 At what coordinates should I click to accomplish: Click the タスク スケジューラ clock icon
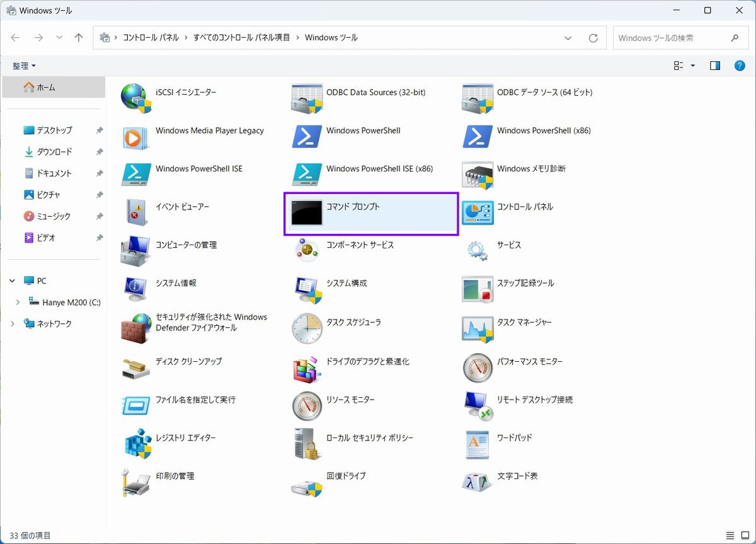[x=307, y=328]
